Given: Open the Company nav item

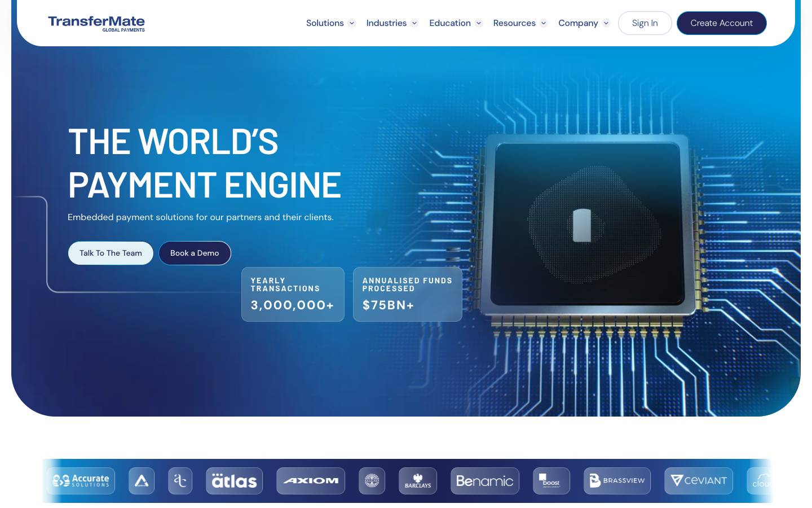Looking at the screenshot, I should tap(578, 23).
